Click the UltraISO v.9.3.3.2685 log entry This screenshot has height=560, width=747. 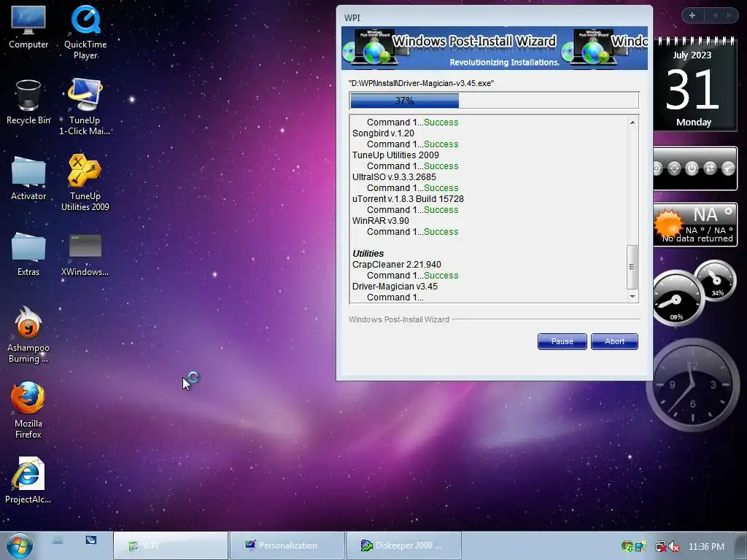394,177
